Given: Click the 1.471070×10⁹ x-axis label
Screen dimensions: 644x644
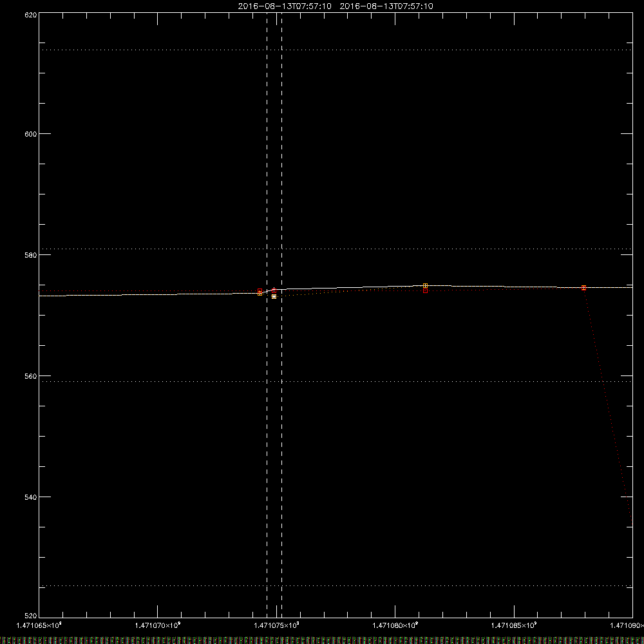Looking at the screenshot, I should (x=158, y=625).
